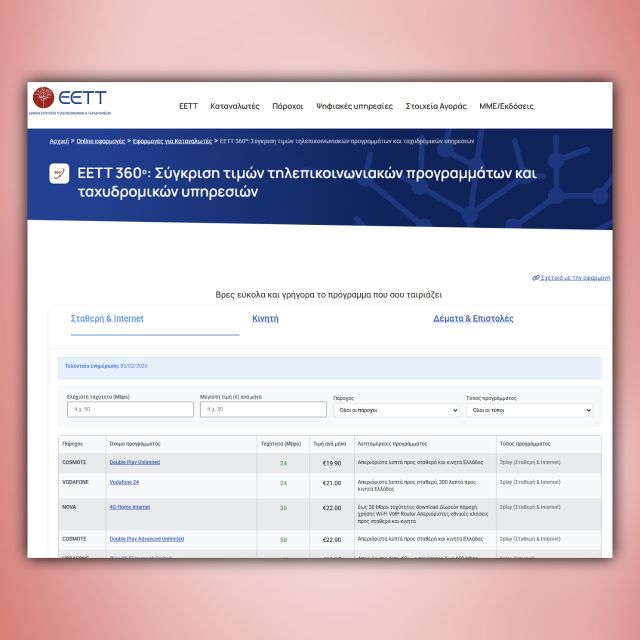Switch to the Δέματα & Επιστολές tab
Image resolution: width=640 pixels, height=640 pixels.
pos(473,318)
